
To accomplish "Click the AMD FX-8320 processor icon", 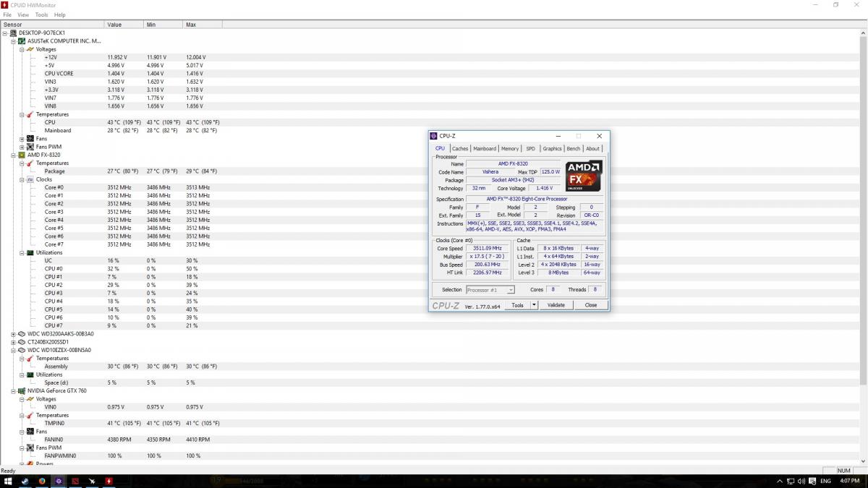I will pyautogui.click(x=22, y=155).
